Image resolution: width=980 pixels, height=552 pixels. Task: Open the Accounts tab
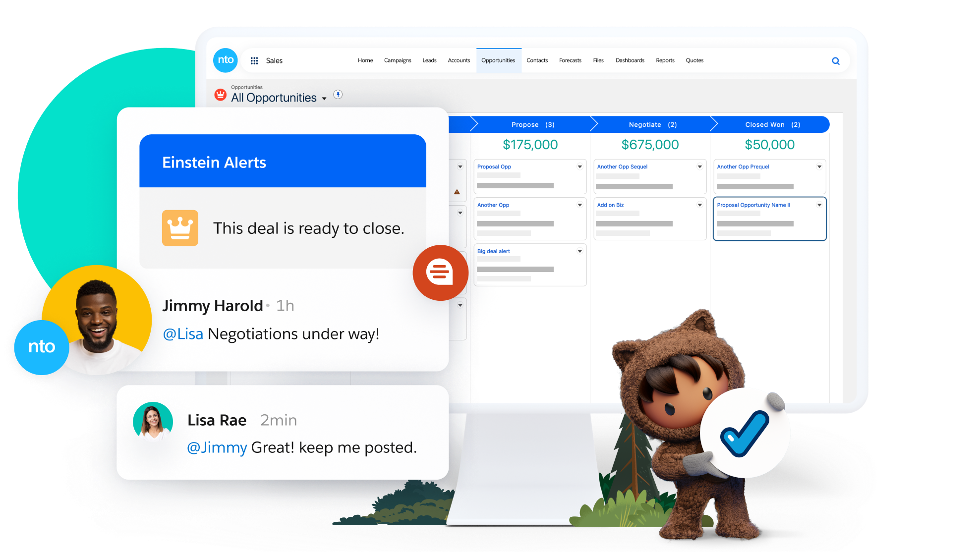click(x=459, y=60)
